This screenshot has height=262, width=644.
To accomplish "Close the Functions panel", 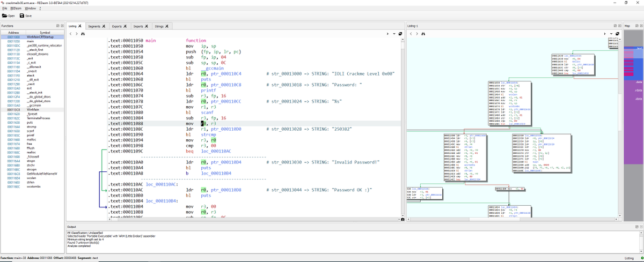I will tap(62, 26).
